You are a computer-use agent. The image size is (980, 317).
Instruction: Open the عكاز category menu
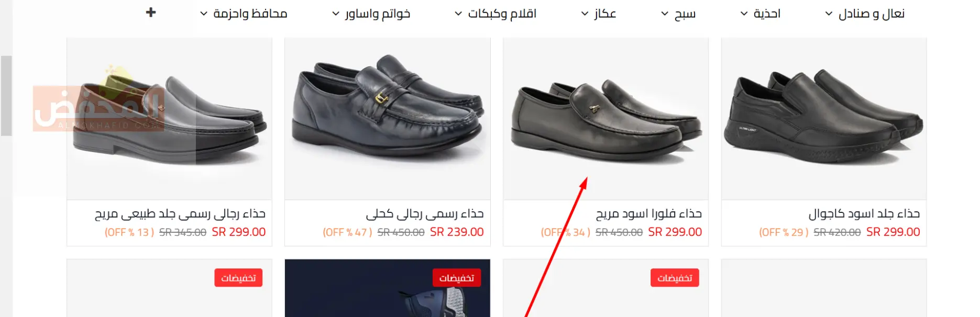(x=599, y=14)
